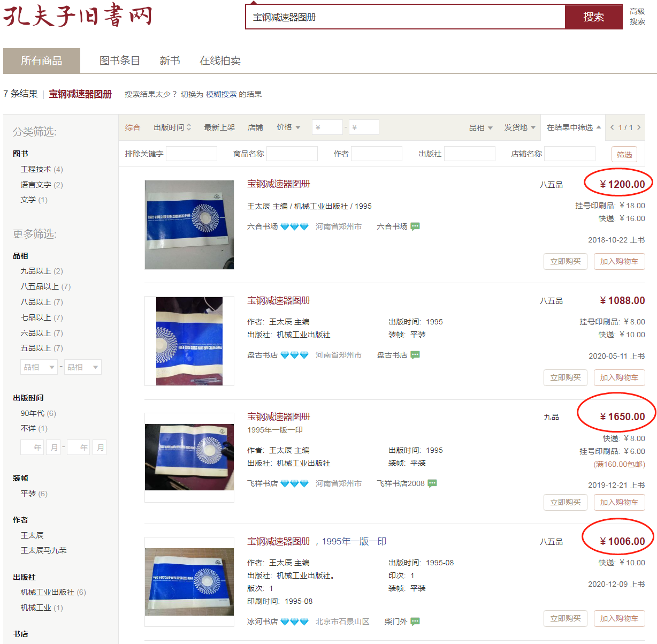Filter by author 王太辰马九荣
Screen dimensions: 657x644
pos(44,550)
